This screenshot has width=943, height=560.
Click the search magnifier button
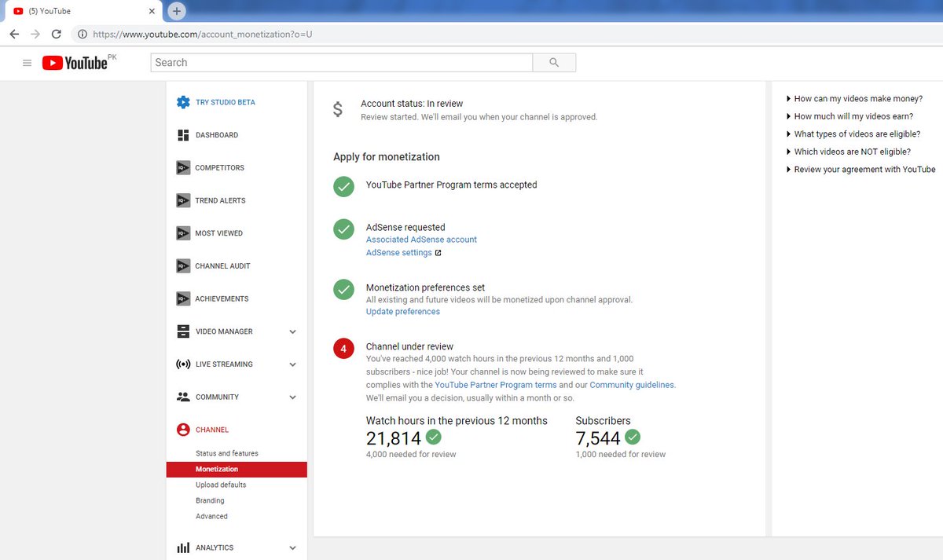pyautogui.click(x=554, y=63)
